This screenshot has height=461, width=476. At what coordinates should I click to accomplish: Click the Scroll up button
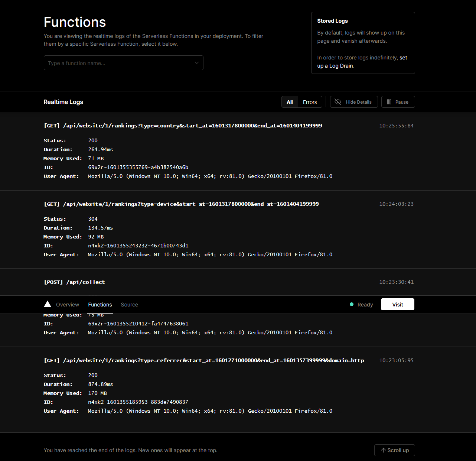click(394, 450)
